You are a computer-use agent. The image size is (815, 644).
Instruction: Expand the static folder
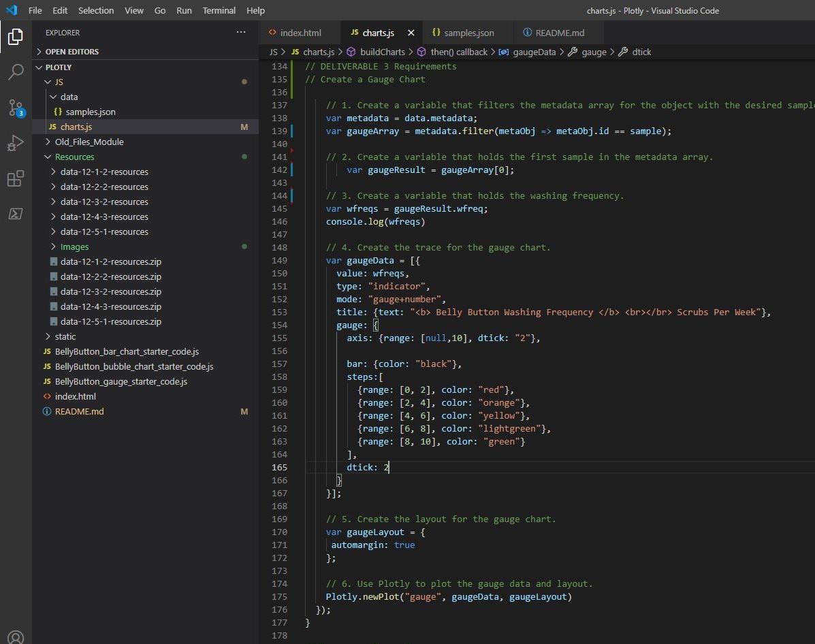tap(65, 336)
